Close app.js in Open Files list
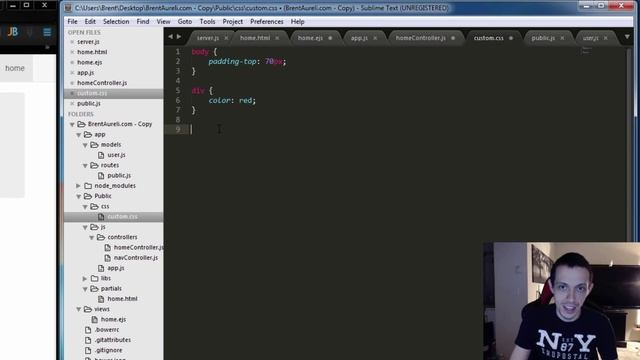This screenshot has width=640, height=360. pyautogui.click(x=72, y=73)
